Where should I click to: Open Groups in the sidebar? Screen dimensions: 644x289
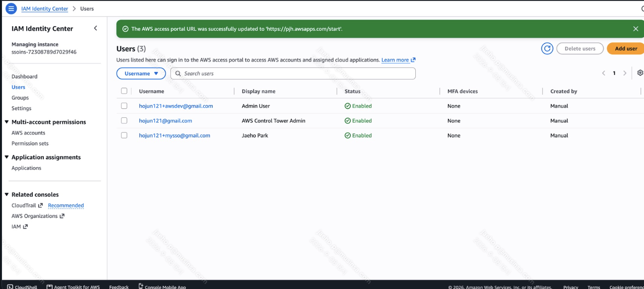[20, 98]
